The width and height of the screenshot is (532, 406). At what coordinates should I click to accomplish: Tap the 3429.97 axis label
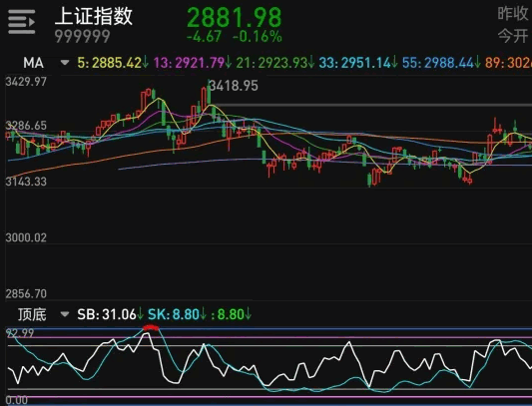(x=26, y=82)
